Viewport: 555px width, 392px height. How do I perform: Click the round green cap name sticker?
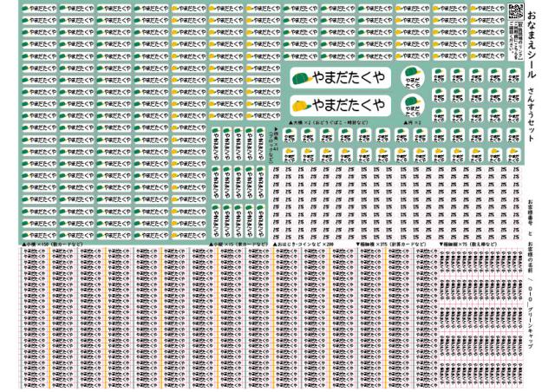[413, 81]
